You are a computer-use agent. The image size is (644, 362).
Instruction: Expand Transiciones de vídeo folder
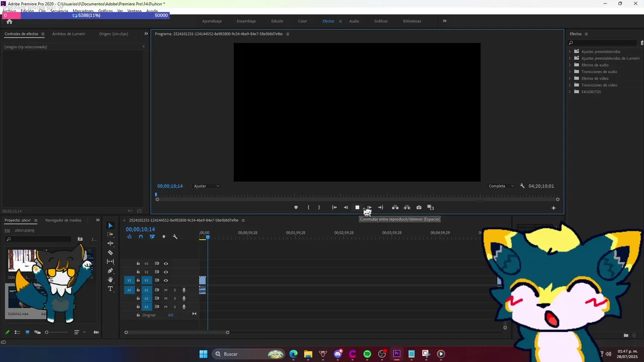pos(570,85)
